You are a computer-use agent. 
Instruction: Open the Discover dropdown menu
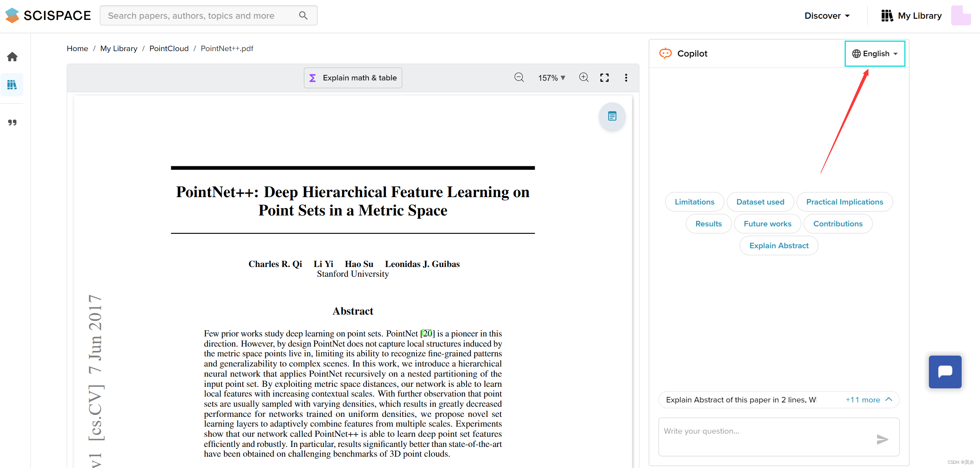point(827,16)
